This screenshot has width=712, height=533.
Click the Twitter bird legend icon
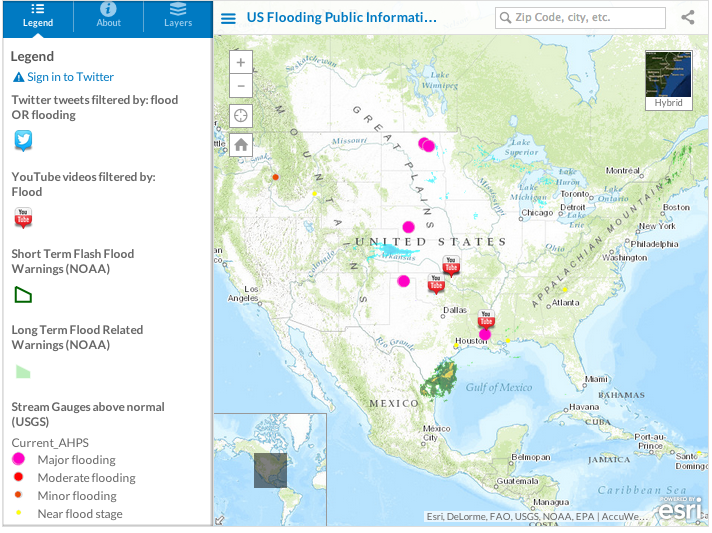[24, 141]
